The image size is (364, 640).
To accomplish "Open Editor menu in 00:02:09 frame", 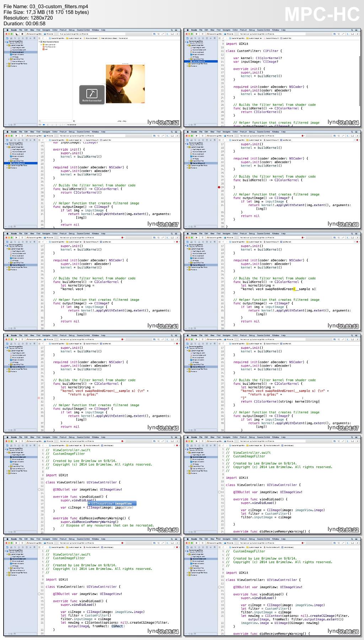I will pyautogui.click(x=235, y=131).
